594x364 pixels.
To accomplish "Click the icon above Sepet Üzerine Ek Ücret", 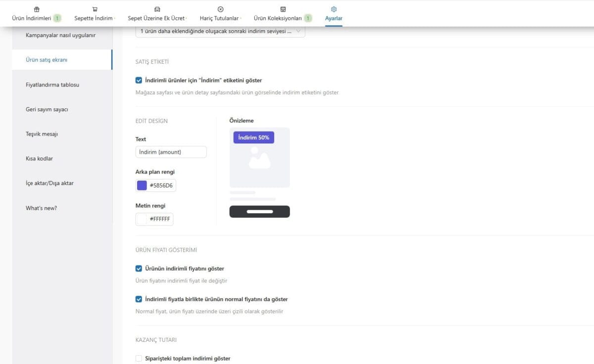I will click(x=157, y=9).
